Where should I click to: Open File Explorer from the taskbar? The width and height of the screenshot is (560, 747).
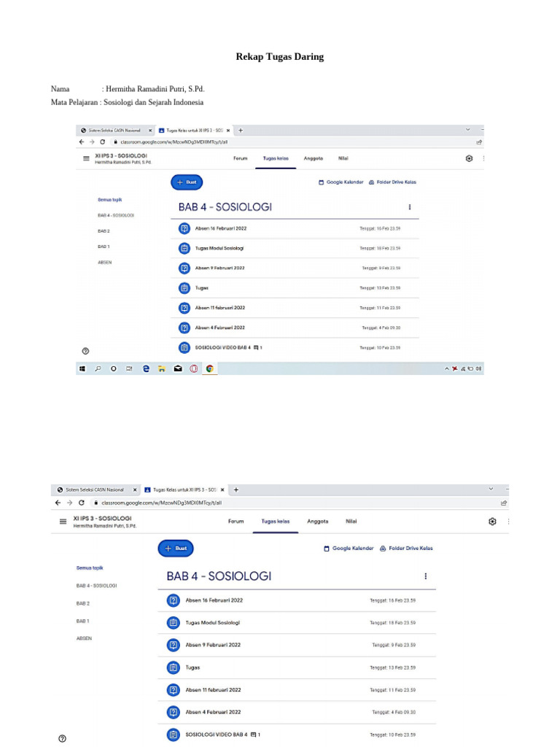click(162, 368)
